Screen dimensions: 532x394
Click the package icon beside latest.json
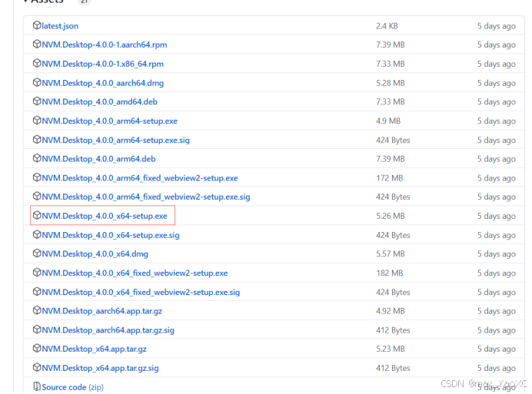click(37, 25)
